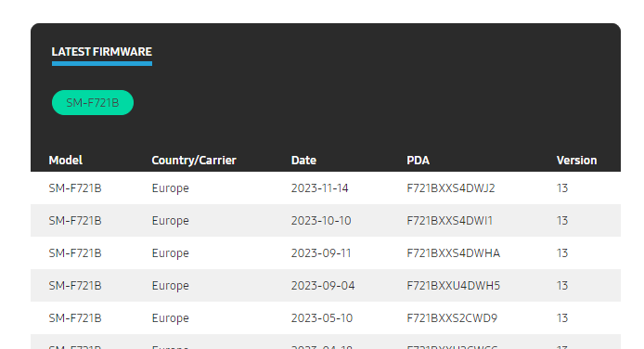Click the Version column header
The width and height of the screenshot is (644, 349).
[x=576, y=161]
